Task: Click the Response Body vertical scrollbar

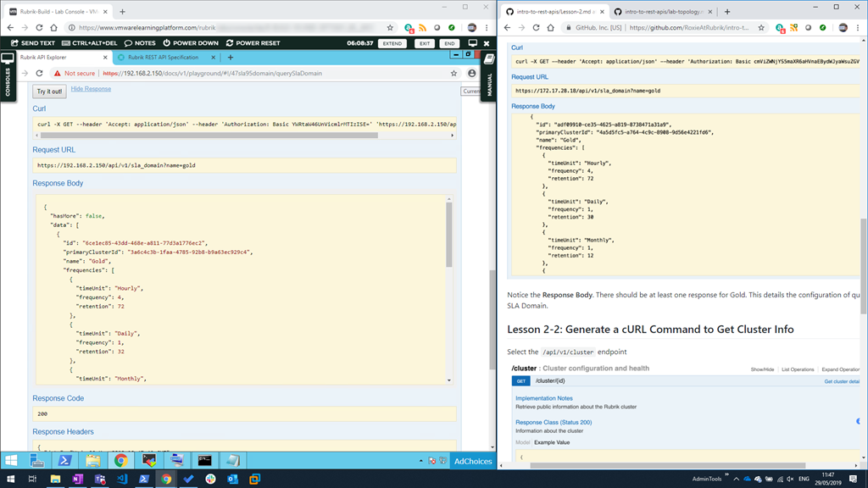Action: point(449,236)
